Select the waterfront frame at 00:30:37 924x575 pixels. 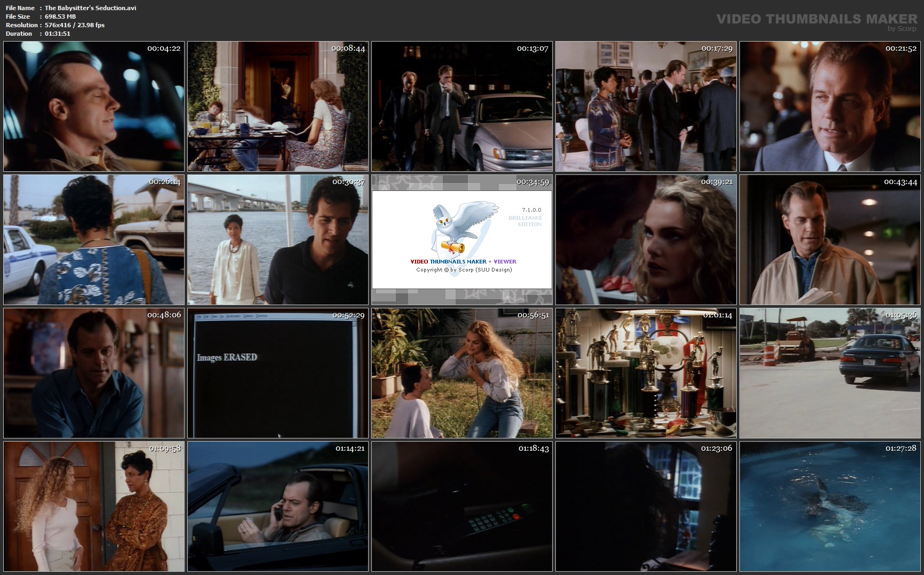[278, 239]
